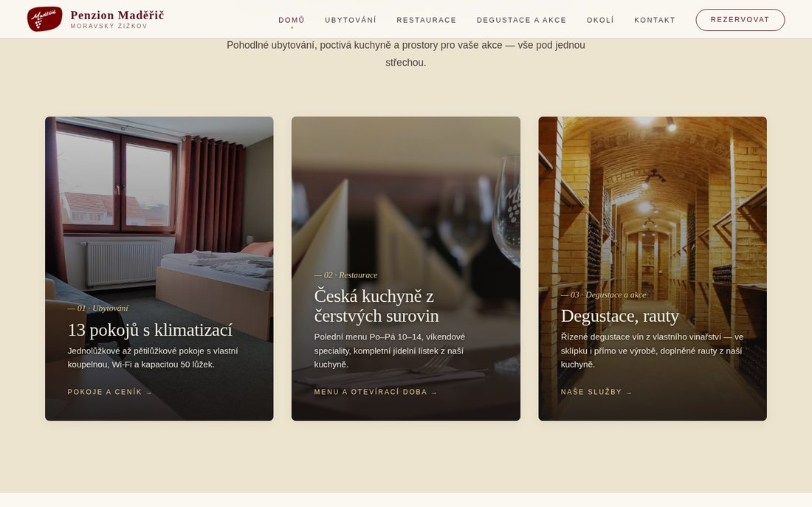Image resolution: width=812 pixels, height=507 pixels.
Task: Go to the Restaurace menu item
Action: point(427,20)
